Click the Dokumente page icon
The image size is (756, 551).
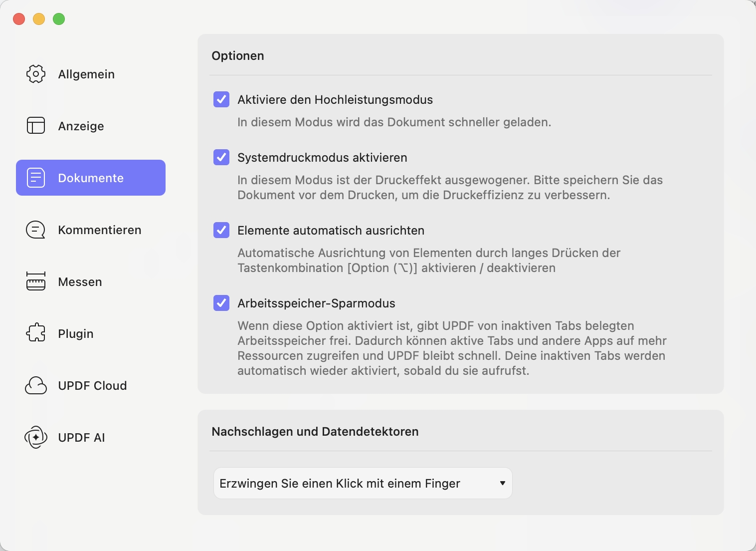pyautogui.click(x=36, y=178)
